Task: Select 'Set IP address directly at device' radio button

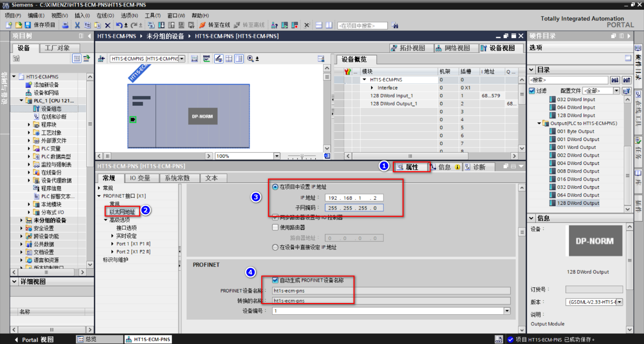Action: [x=275, y=248]
